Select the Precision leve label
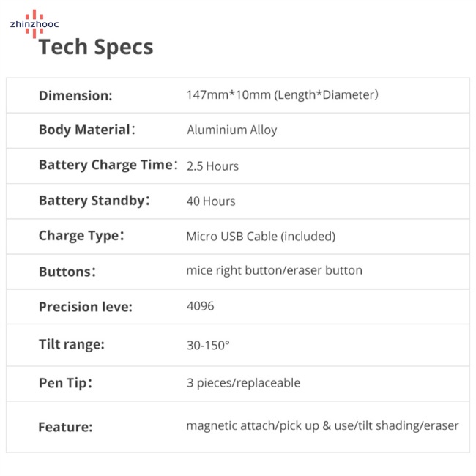Viewport: 476px width, 476px height. (x=85, y=307)
